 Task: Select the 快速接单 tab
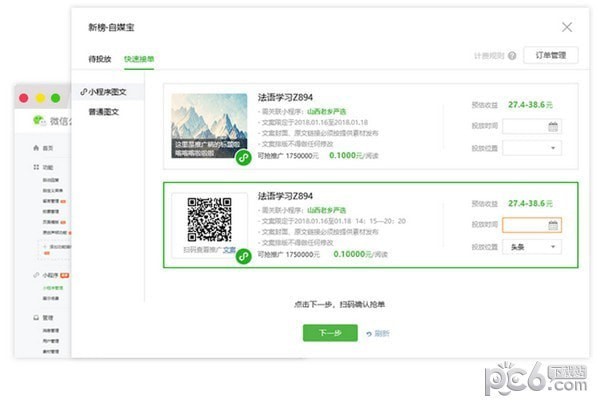click(139, 59)
